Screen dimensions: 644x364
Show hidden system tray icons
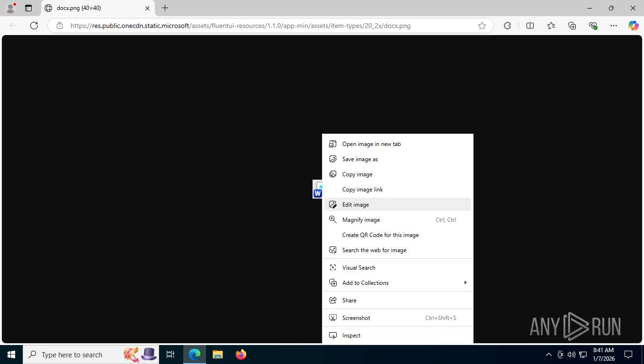pyautogui.click(x=548, y=355)
